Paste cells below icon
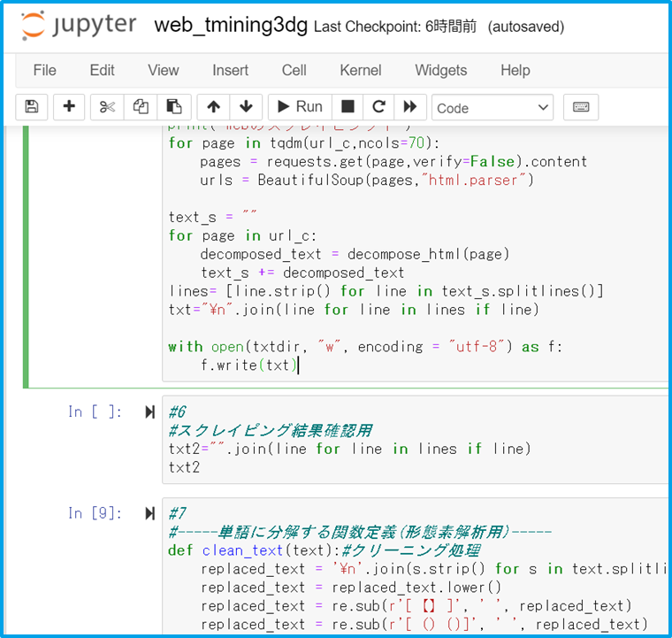This screenshot has height=638, width=672. pyautogui.click(x=174, y=107)
